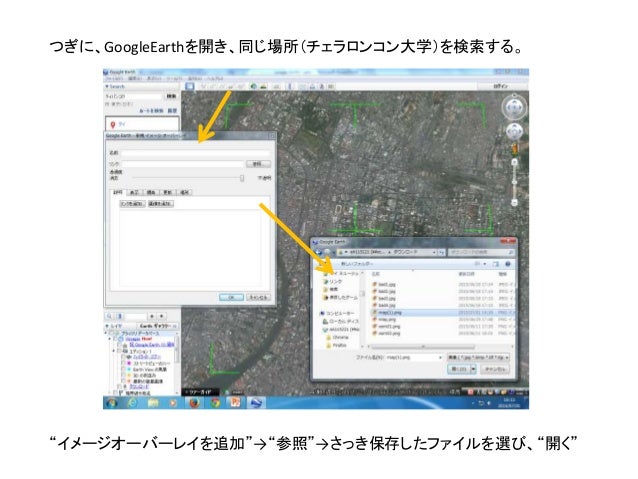638x479 pixels.
Task: Click the up arrow in Places toolbar
Action: [152, 316]
